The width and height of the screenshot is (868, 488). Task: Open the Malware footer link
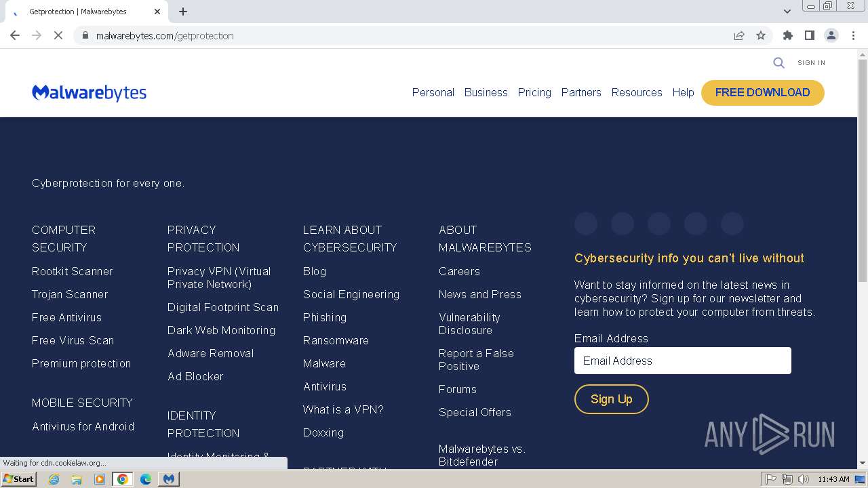pos(324,363)
